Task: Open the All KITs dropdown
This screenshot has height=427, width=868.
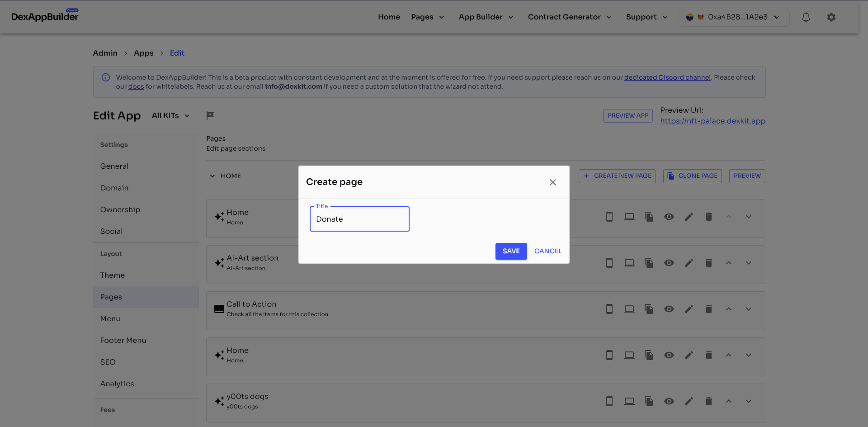Action: click(x=171, y=116)
